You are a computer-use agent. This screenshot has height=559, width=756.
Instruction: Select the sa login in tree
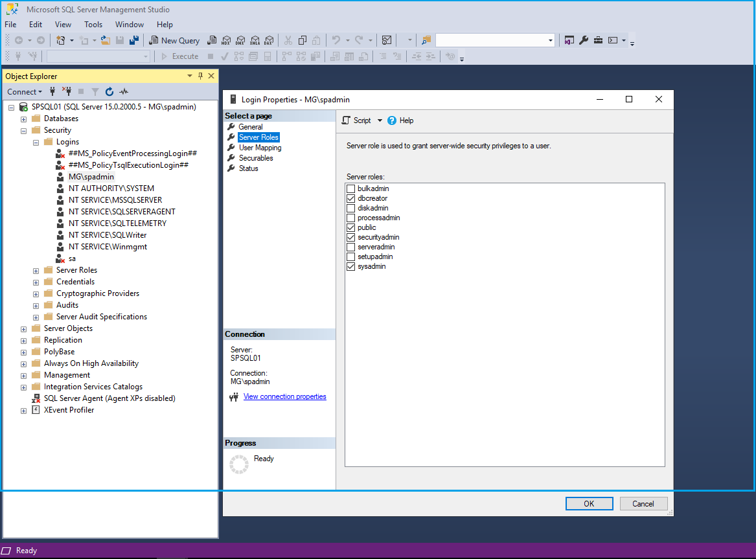click(72, 258)
